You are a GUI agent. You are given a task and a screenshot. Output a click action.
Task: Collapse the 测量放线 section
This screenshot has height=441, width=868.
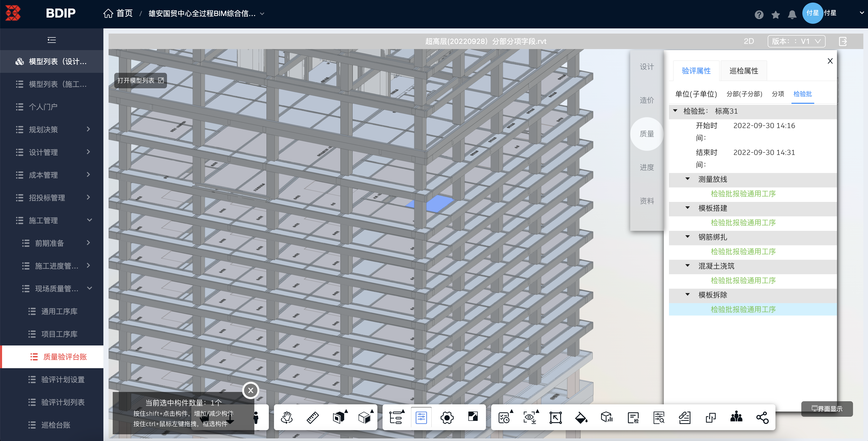[687, 179]
